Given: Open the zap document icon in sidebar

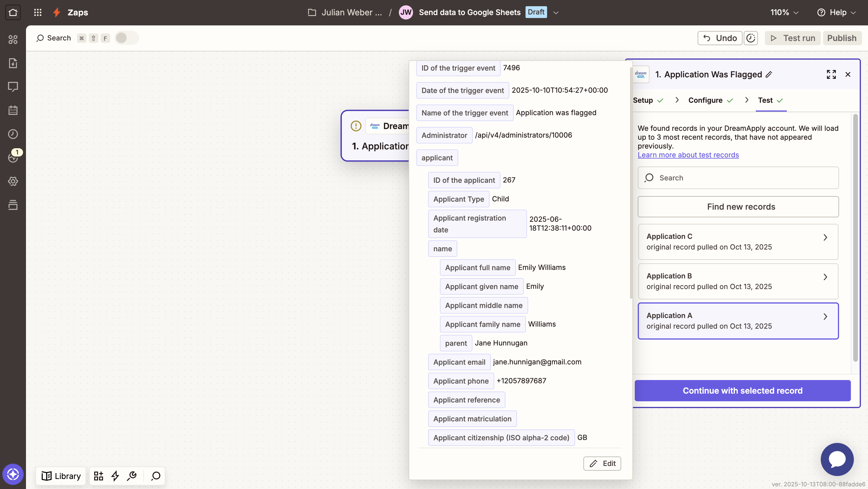Looking at the screenshot, I should click(x=13, y=63).
